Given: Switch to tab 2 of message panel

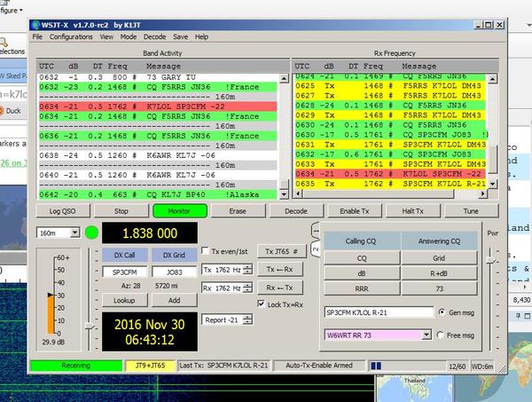Looking at the screenshot, I should click(x=316, y=249).
